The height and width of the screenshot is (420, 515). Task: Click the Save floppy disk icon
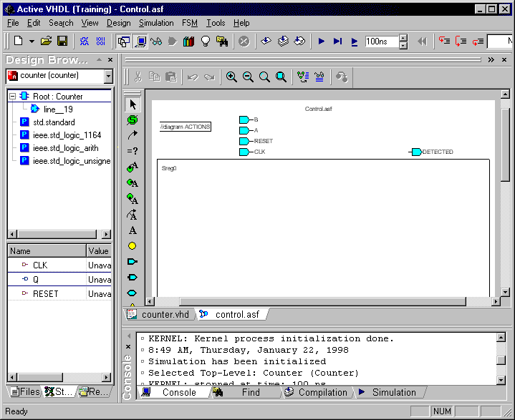pyautogui.click(x=62, y=41)
